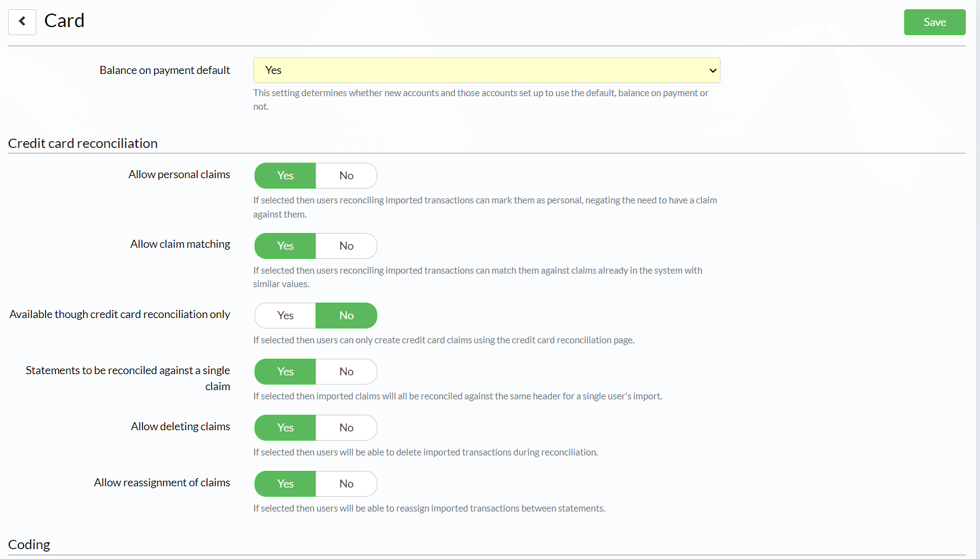Click the Card page title
980x559 pixels.
click(x=64, y=21)
